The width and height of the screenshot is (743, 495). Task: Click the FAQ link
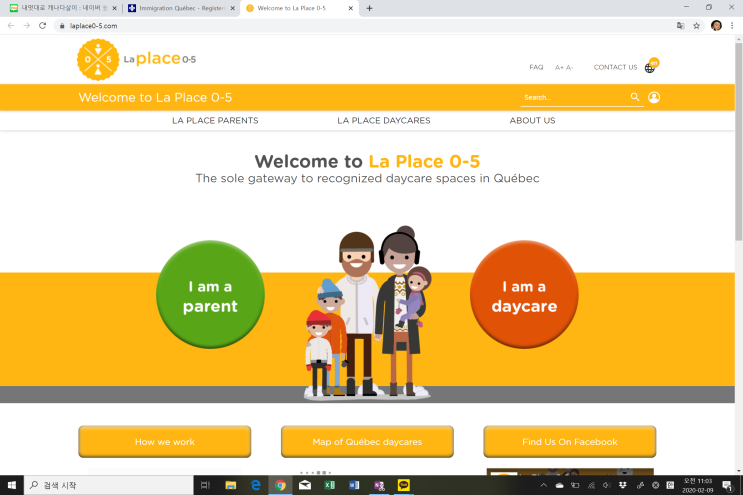[x=536, y=67]
